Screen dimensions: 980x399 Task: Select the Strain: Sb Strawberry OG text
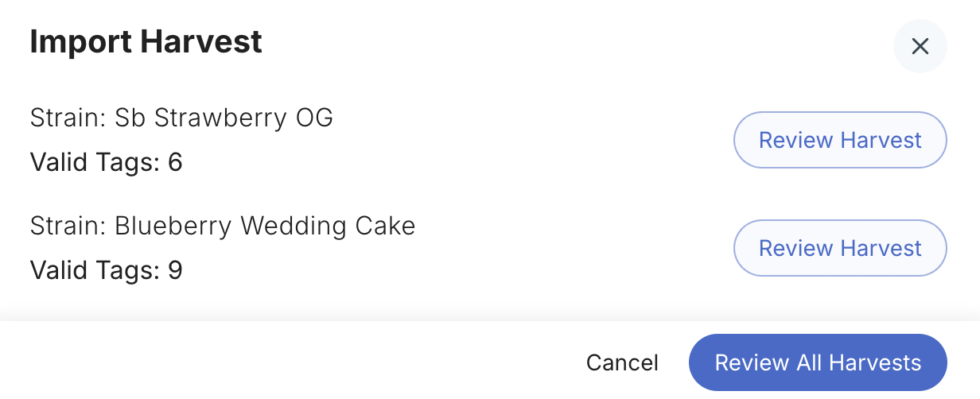(x=181, y=118)
